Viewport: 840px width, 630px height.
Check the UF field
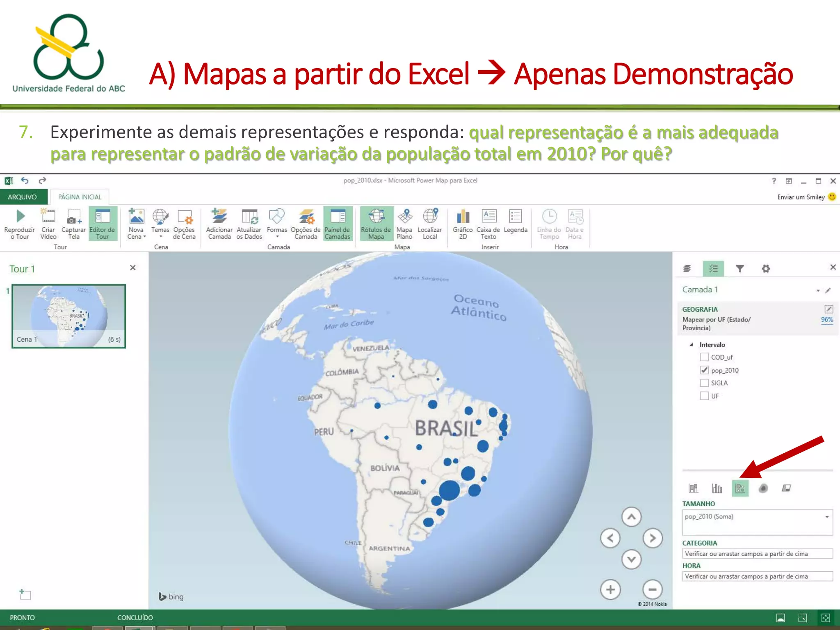(704, 396)
